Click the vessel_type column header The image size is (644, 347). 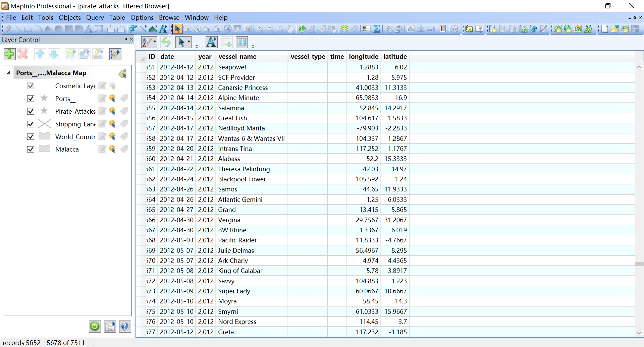point(308,57)
